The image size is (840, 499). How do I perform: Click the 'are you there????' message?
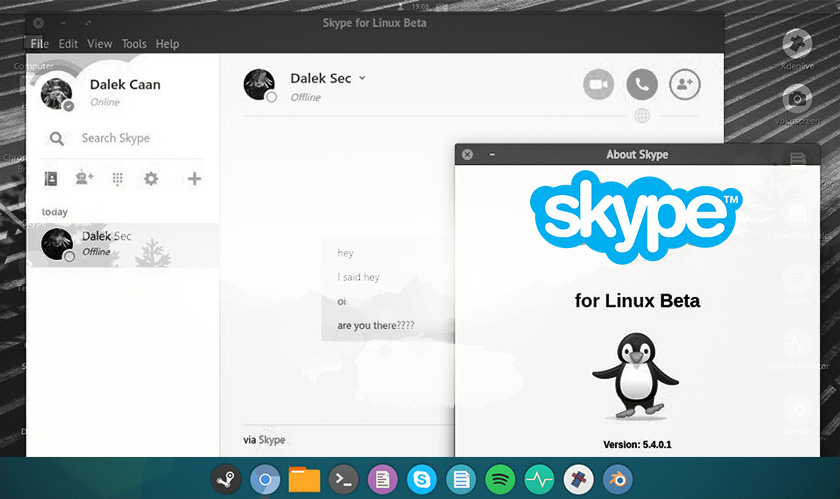(x=376, y=325)
